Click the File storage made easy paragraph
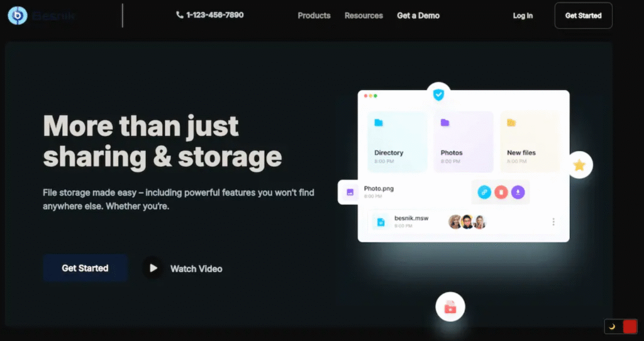 (x=178, y=199)
